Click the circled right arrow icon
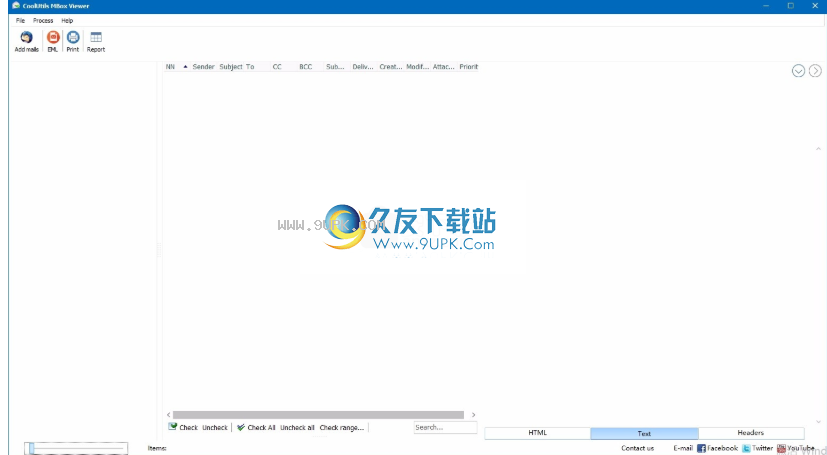 [815, 71]
